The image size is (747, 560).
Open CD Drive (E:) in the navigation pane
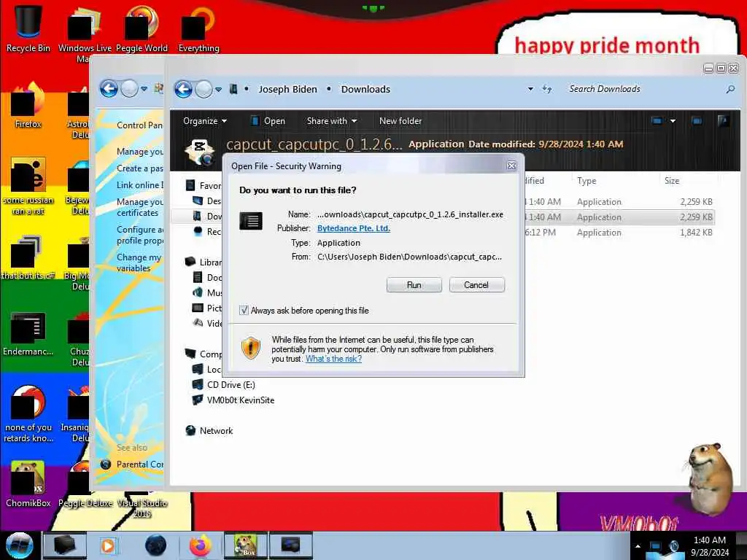point(231,385)
